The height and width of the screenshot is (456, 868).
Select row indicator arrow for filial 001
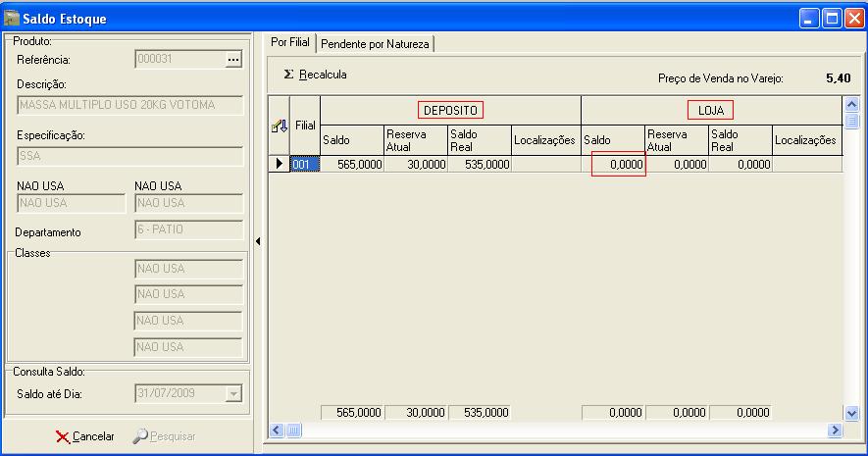(x=279, y=165)
